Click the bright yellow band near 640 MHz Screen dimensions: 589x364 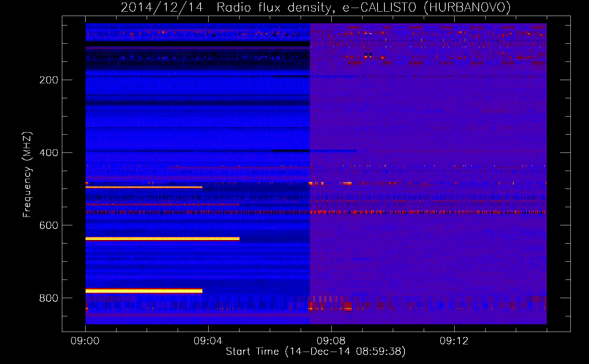pos(162,239)
